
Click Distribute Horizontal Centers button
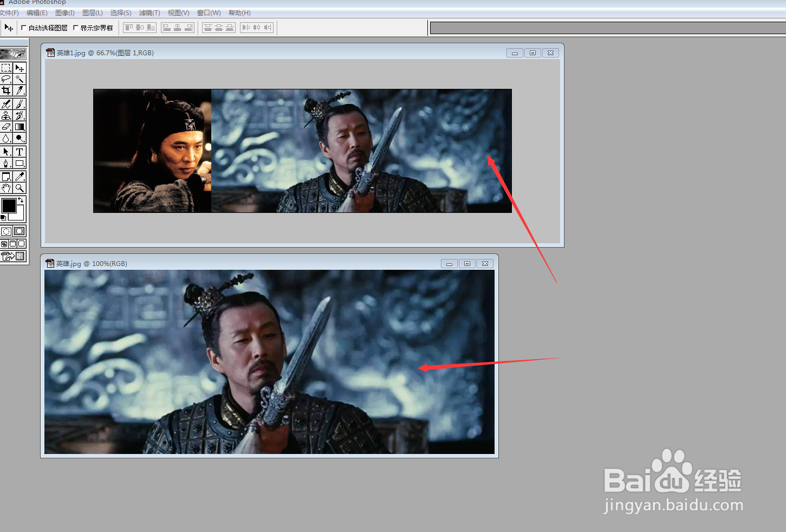[257, 28]
